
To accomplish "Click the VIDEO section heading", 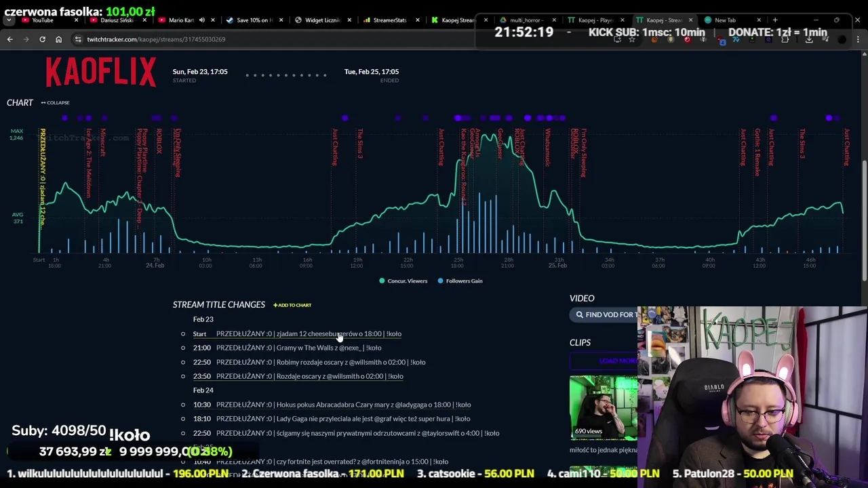I will tap(582, 298).
